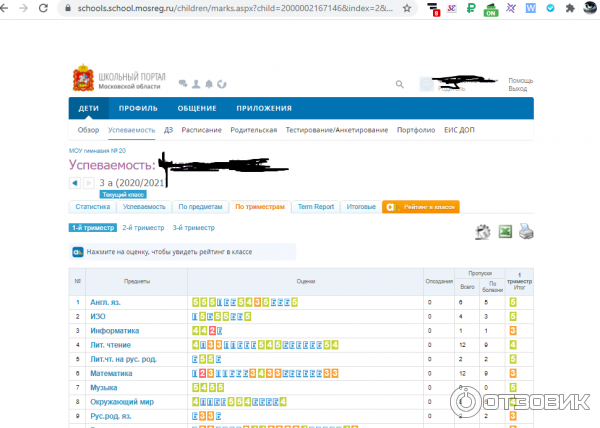The height and width of the screenshot is (428, 600).
Task: Click the Excel export icon
Action: coord(505,232)
